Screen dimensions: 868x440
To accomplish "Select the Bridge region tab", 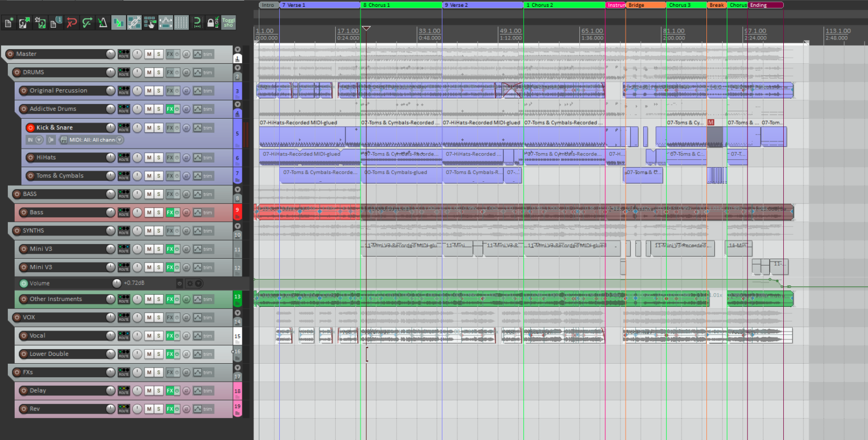I will [645, 5].
